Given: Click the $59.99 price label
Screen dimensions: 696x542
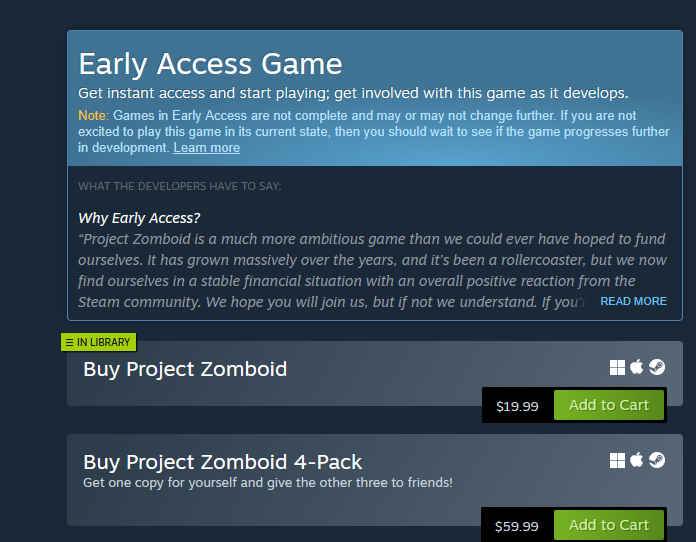Looking at the screenshot, I should (516, 526).
